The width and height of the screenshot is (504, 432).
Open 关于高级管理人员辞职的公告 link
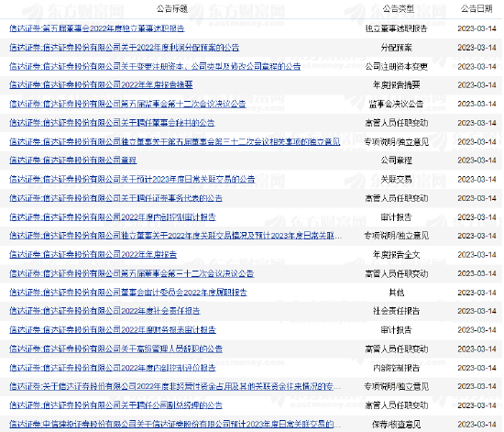tap(115, 349)
